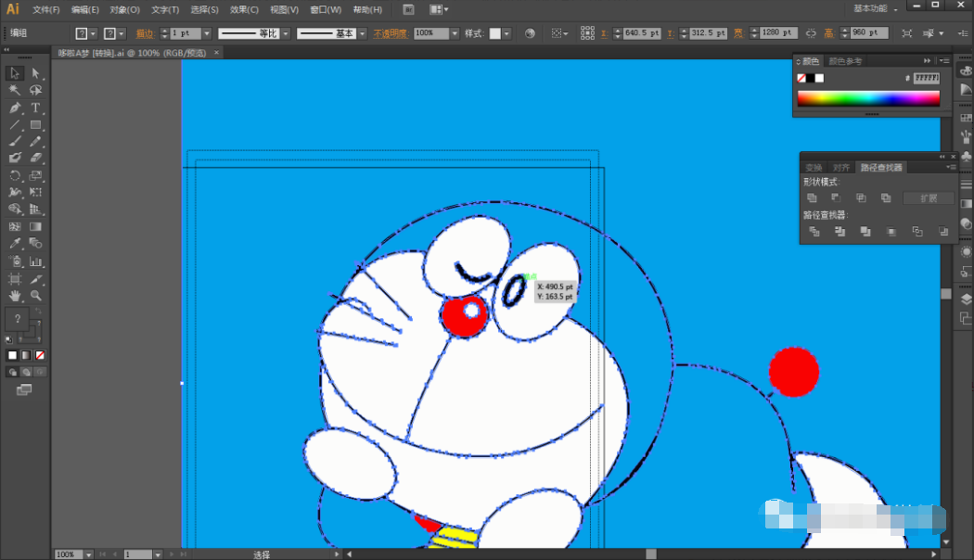Select the Free Transform tool
This screenshot has height=560, width=974.
pyautogui.click(x=35, y=193)
